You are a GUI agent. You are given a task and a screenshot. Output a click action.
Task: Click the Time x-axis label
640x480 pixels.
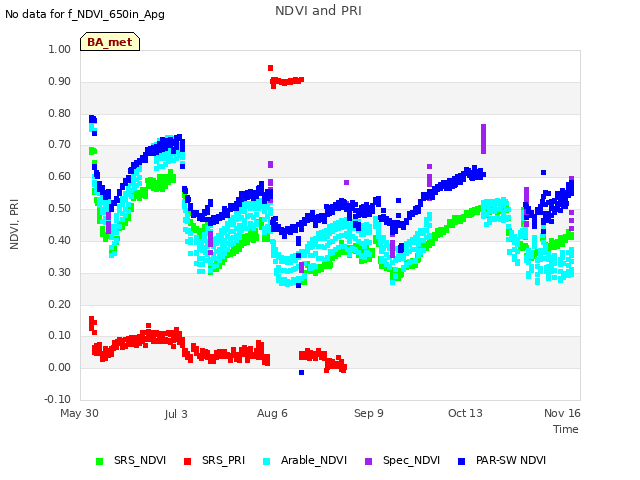click(566, 429)
